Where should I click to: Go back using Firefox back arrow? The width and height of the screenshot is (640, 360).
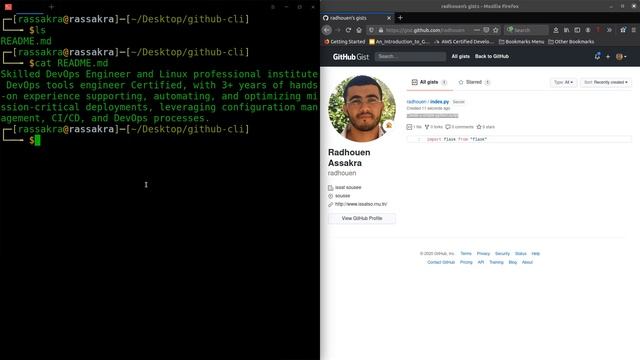[x=327, y=30]
